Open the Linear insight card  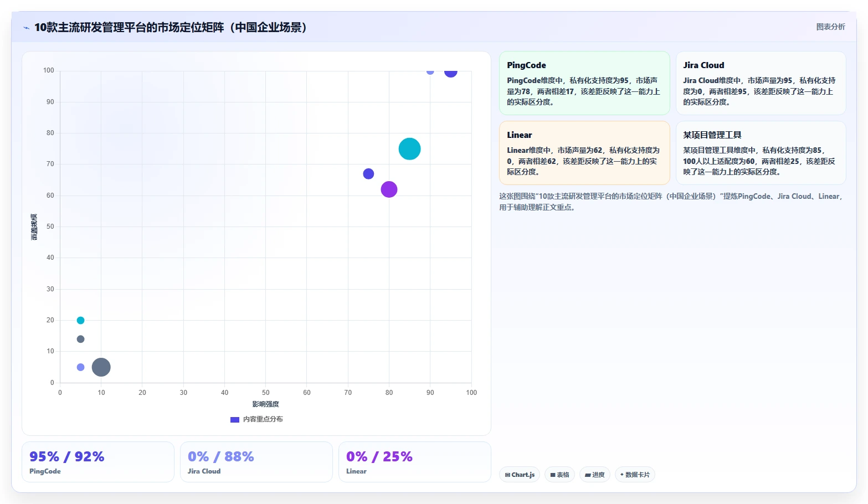point(584,153)
